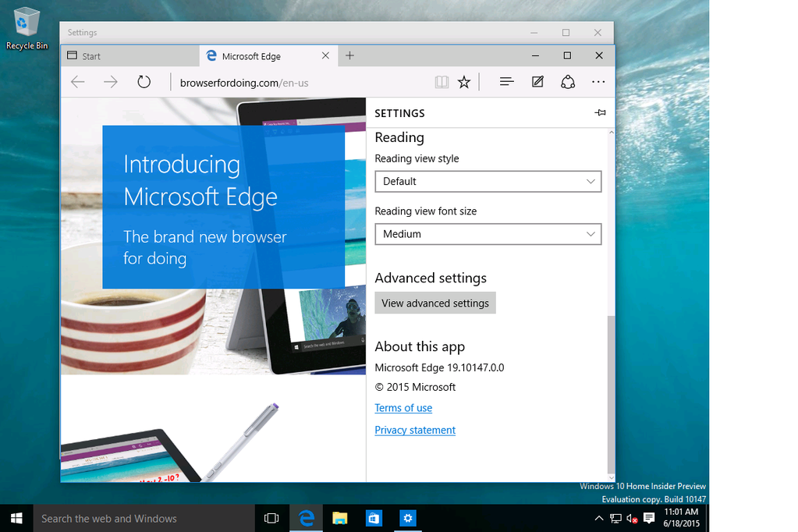Refresh the page with the reload icon
This screenshot has width=798, height=532.
point(144,81)
